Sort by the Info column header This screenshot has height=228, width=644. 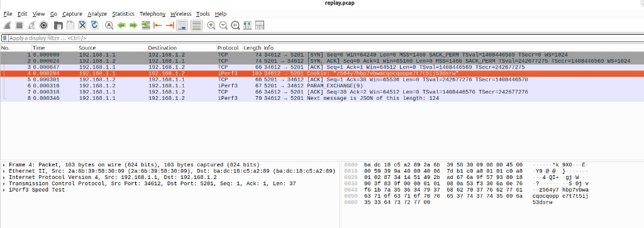click(453, 48)
